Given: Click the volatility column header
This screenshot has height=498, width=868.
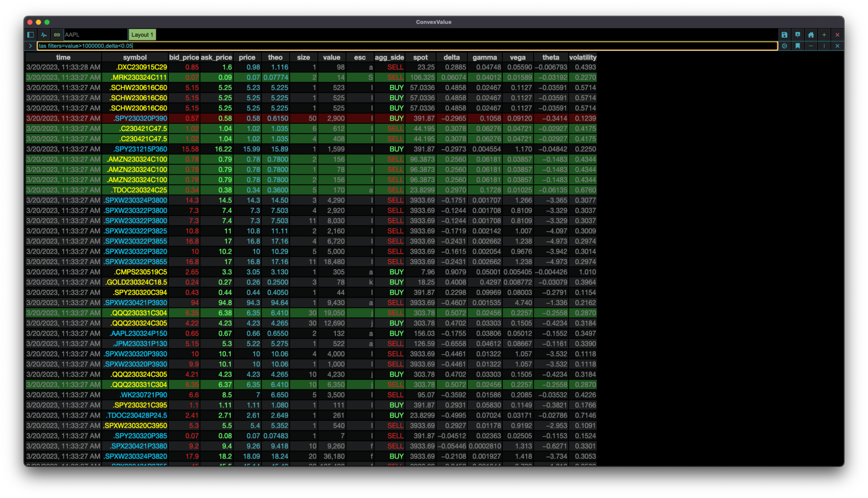Looking at the screenshot, I should point(582,57).
